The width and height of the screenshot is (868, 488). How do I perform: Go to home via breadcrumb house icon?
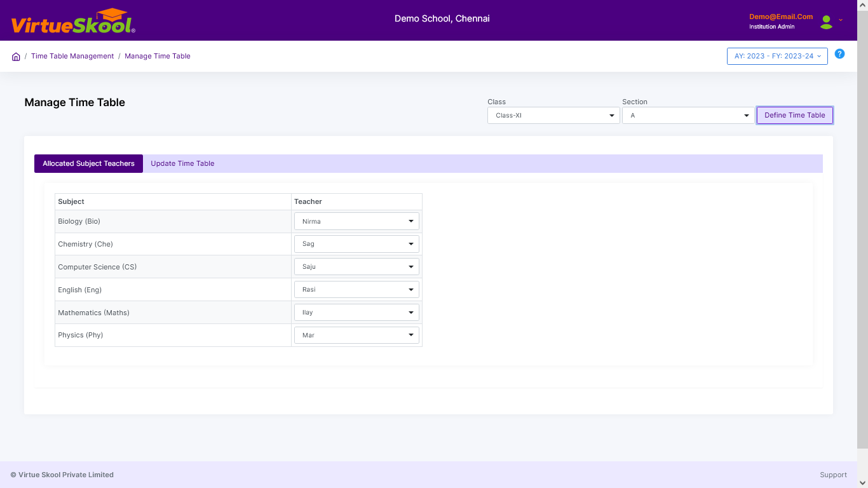tap(16, 57)
